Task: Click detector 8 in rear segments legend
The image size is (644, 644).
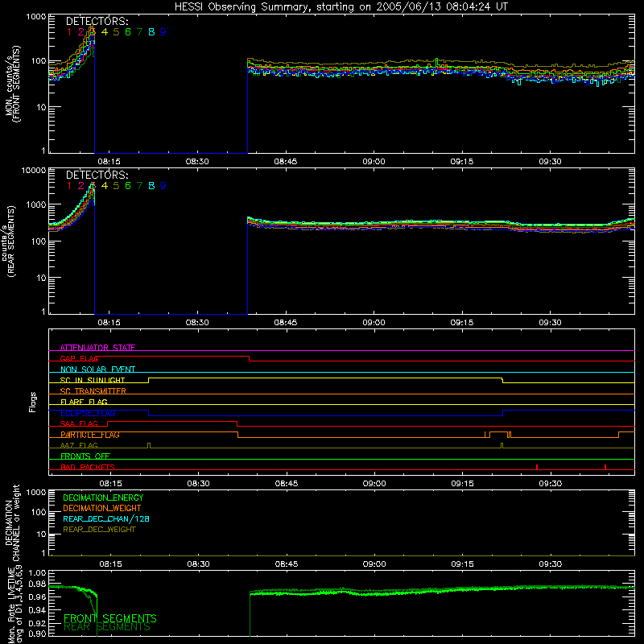Action: click(151, 186)
